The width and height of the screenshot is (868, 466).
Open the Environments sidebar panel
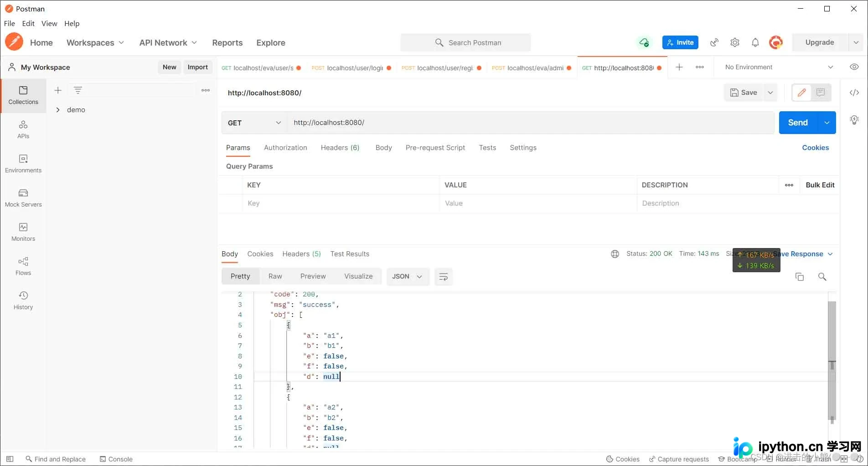[x=23, y=164]
